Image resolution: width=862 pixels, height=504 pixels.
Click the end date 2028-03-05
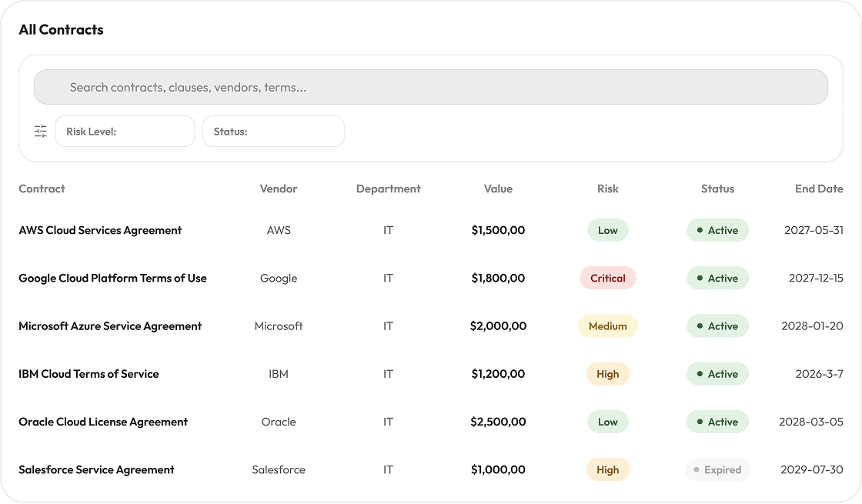coord(811,422)
